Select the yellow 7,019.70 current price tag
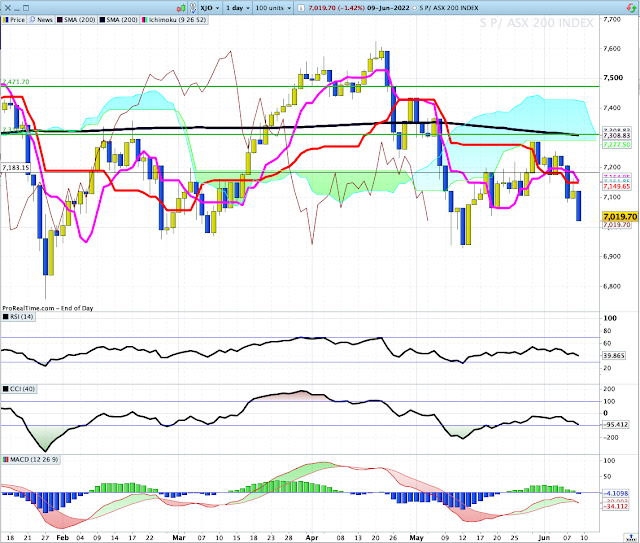Screen dimensions: 640x543 coord(620,216)
